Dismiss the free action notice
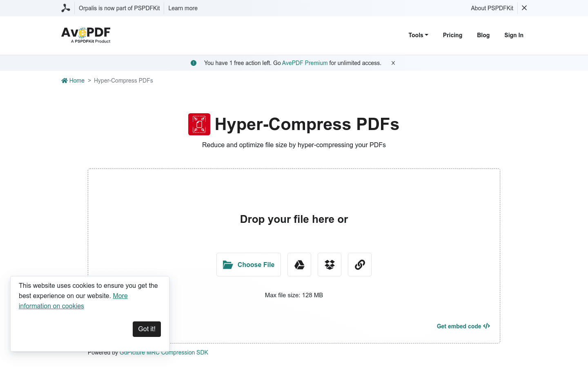Screen dimensions: 588x368 point(393,63)
